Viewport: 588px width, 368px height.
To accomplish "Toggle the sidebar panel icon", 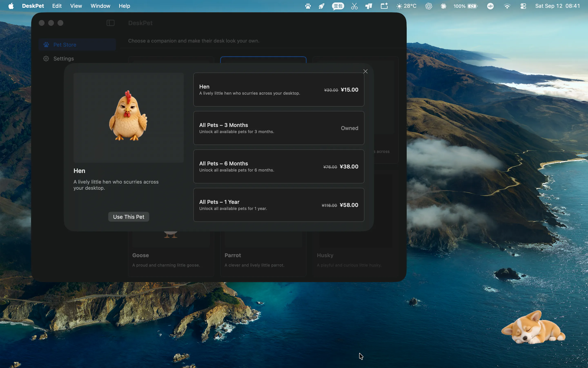I will point(110,23).
